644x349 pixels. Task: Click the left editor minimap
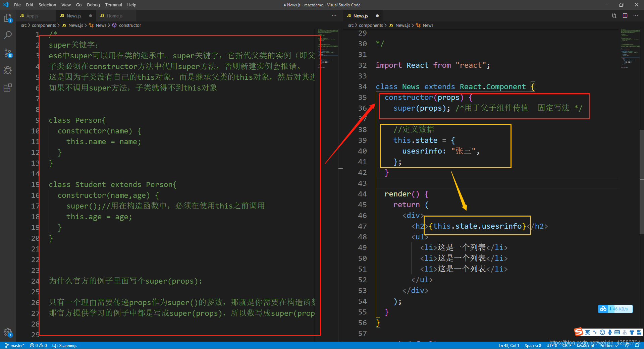pos(328,49)
